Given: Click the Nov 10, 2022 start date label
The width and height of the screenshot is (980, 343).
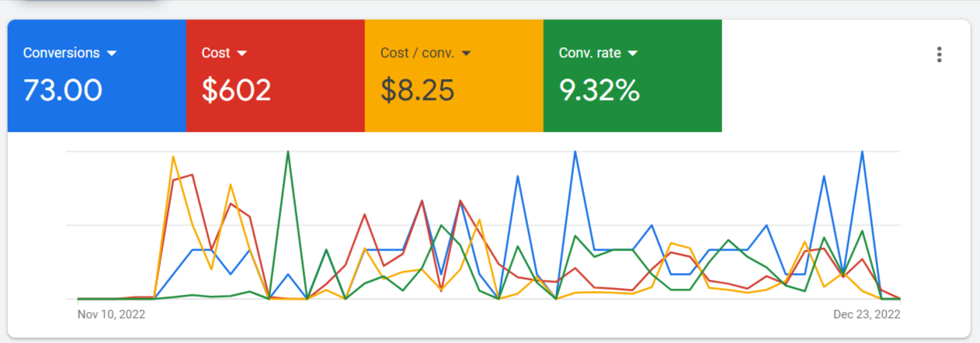Looking at the screenshot, I should pos(111,314).
